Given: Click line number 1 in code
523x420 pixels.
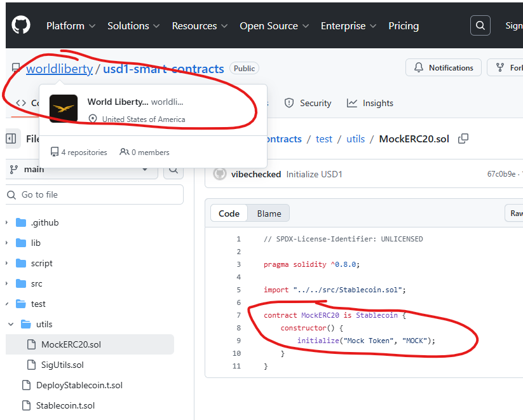Looking at the screenshot, I should tap(238, 239).
